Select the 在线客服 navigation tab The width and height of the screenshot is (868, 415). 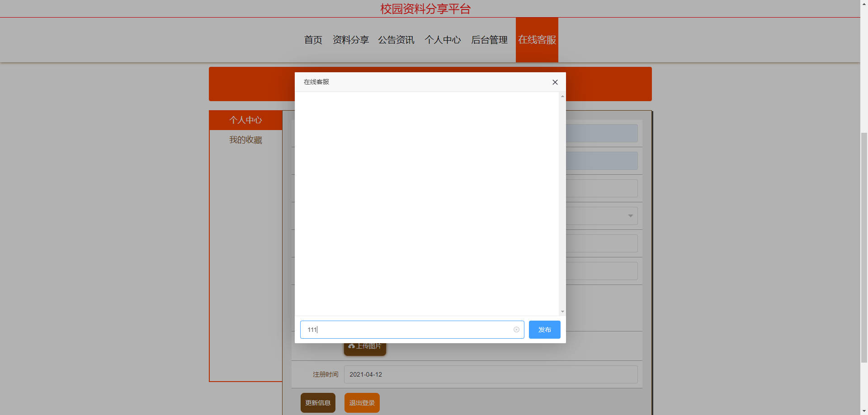point(537,40)
